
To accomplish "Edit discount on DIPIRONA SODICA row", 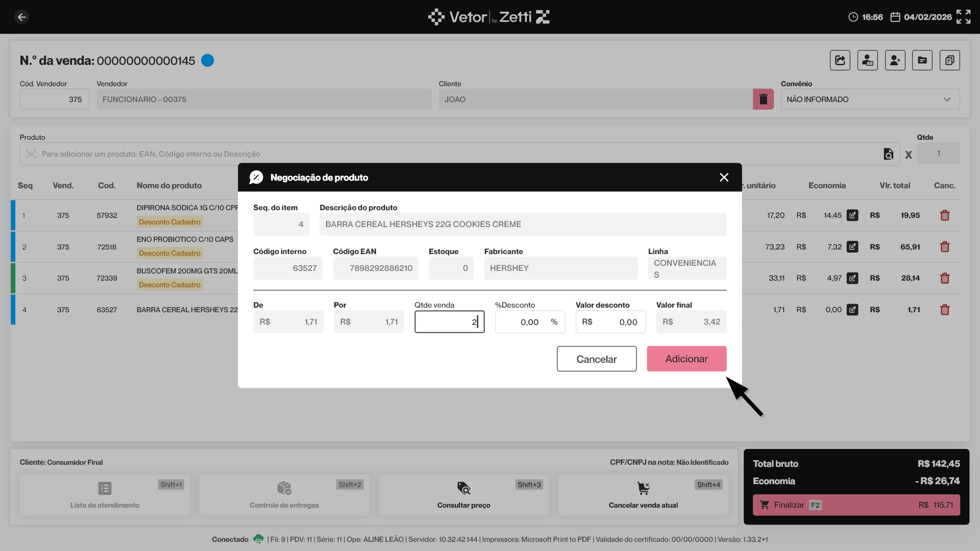I will 852,215.
